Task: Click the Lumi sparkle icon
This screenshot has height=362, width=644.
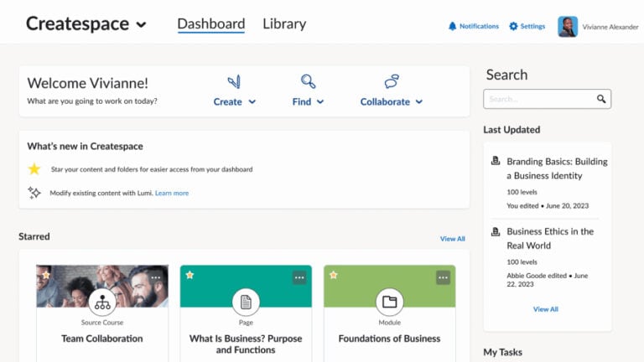Action: [x=34, y=193]
